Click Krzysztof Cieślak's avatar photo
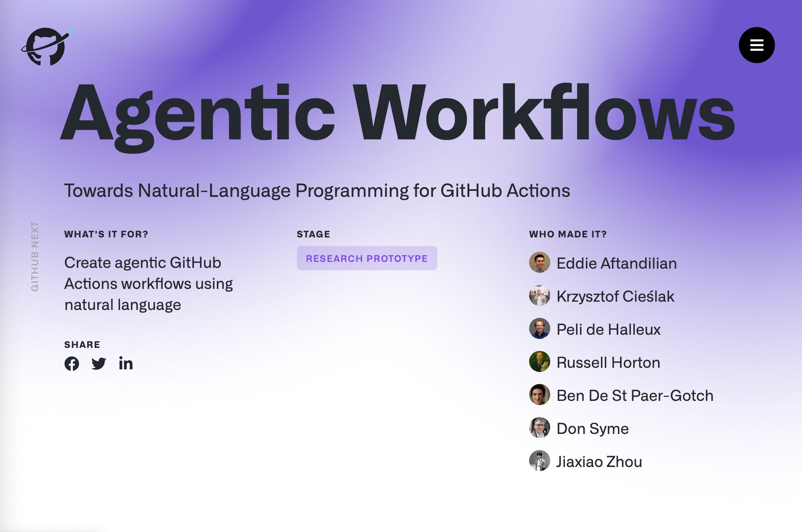Image resolution: width=802 pixels, height=532 pixels. [x=540, y=296]
